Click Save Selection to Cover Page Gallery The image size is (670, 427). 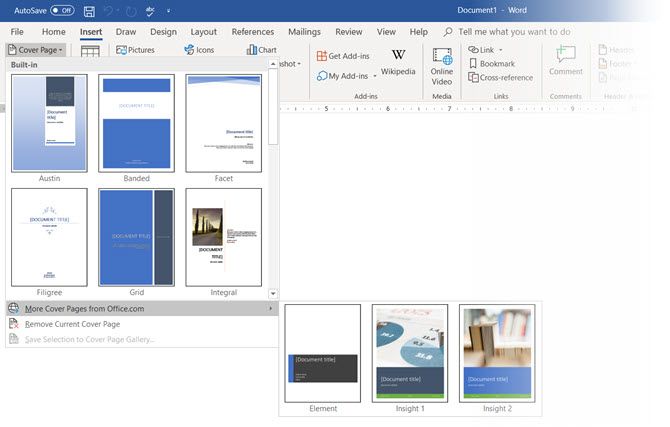[142, 340]
